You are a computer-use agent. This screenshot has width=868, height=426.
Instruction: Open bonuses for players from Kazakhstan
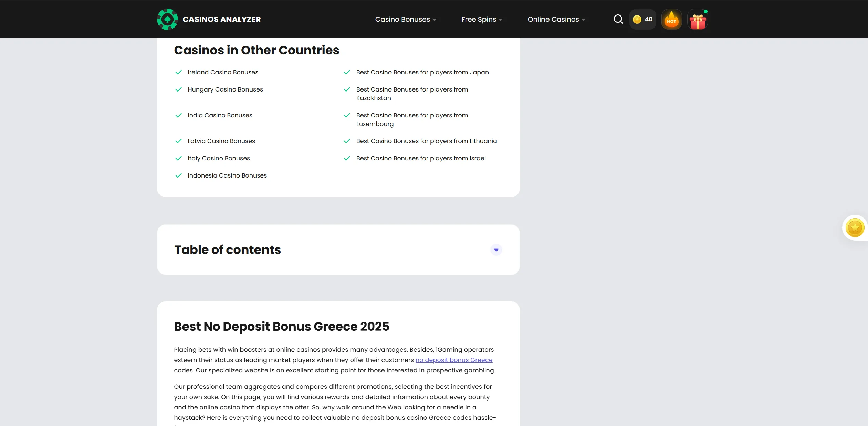412,94
